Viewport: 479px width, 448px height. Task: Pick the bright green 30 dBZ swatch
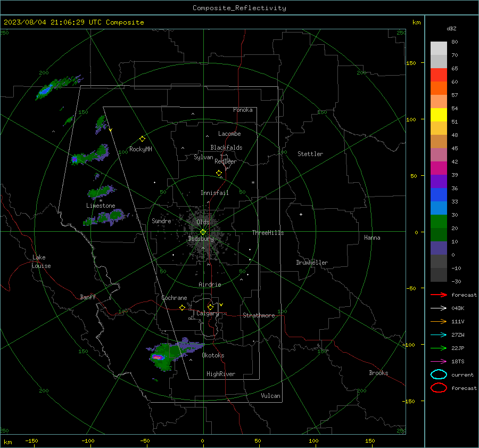(439, 222)
